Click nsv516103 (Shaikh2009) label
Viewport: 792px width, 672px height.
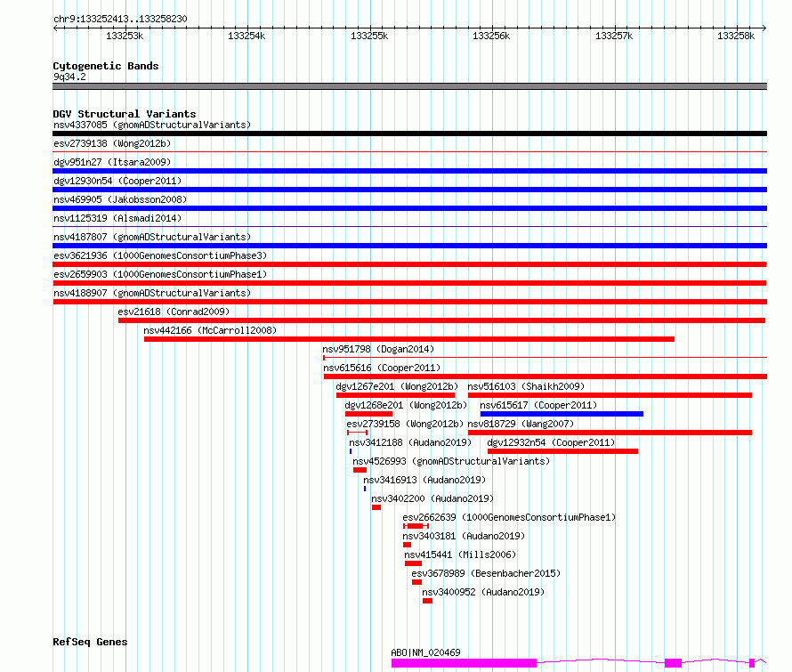[x=526, y=386]
